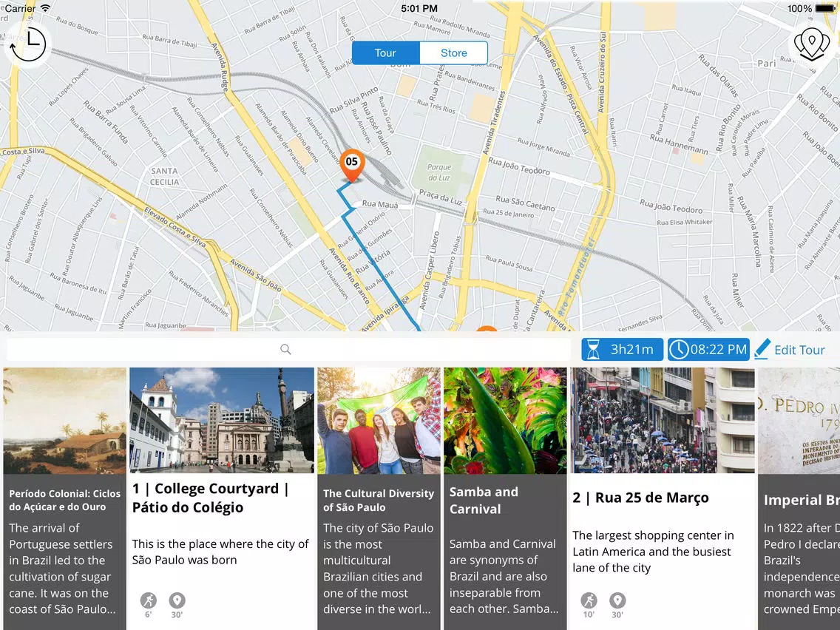Click walking icon on College Courtyard card
Image resolution: width=840 pixels, height=630 pixels.
coord(149,600)
